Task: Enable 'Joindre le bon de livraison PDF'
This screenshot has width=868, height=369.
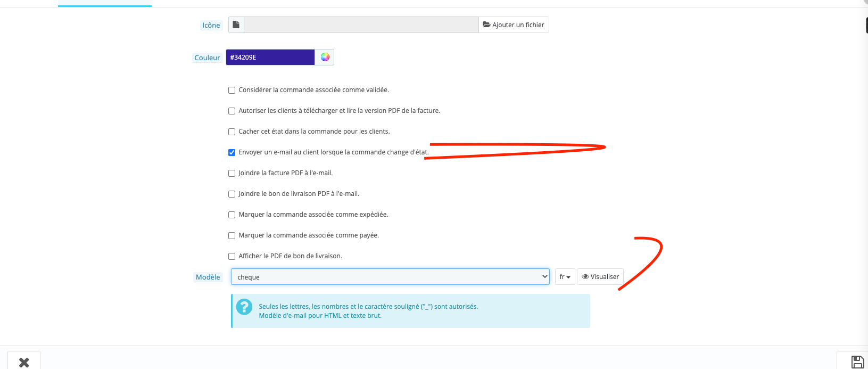Action: (x=232, y=194)
